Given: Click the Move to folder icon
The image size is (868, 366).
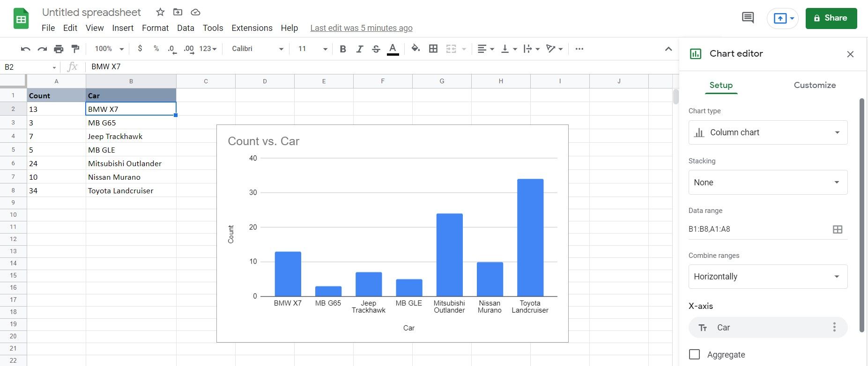Looking at the screenshot, I should (178, 12).
